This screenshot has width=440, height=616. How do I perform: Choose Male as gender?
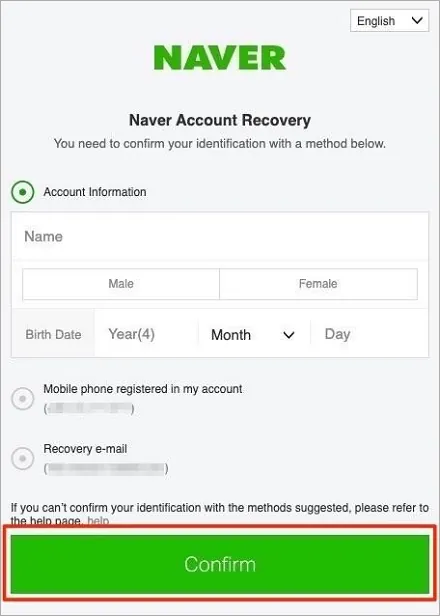(x=121, y=284)
